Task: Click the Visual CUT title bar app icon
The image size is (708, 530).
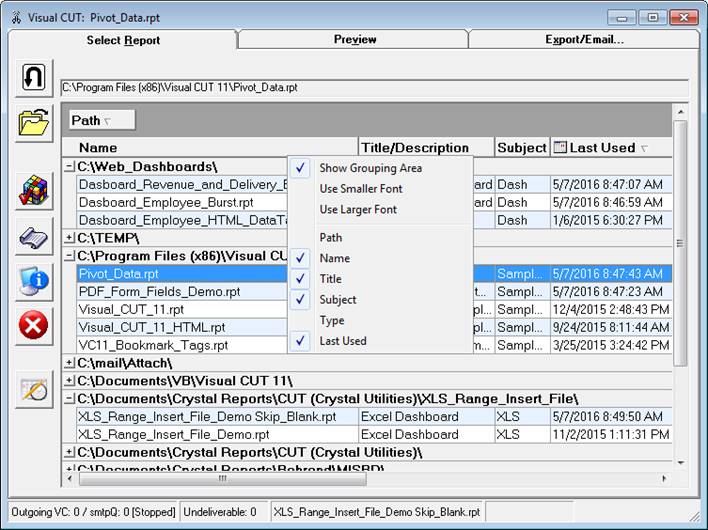Action: [17, 18]
